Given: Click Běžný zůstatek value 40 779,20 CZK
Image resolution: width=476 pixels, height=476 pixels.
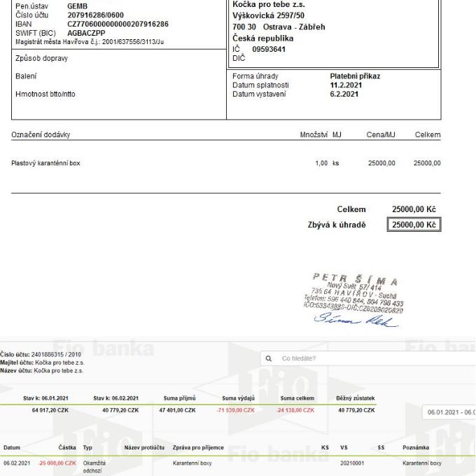Looking at the screenshot, I should pyautogui.click(x=356, y=410).
